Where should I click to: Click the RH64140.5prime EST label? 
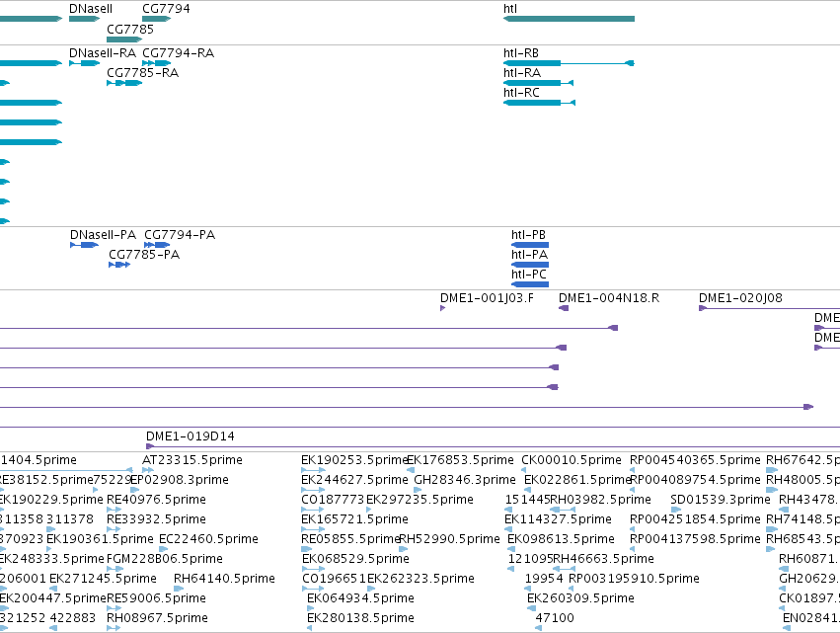[x=224, y=579]
